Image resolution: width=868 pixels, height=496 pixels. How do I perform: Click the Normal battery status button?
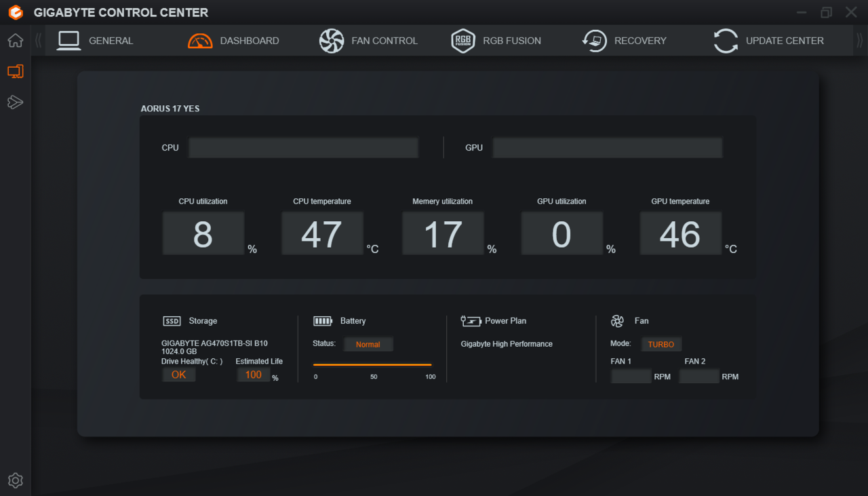click(368, 345)
